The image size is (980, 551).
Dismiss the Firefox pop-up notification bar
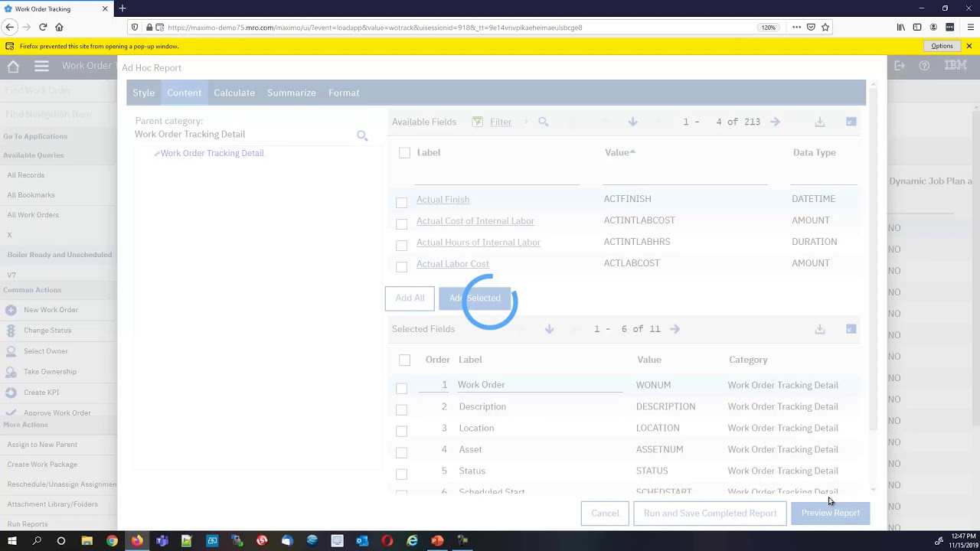tap(969, 46)
